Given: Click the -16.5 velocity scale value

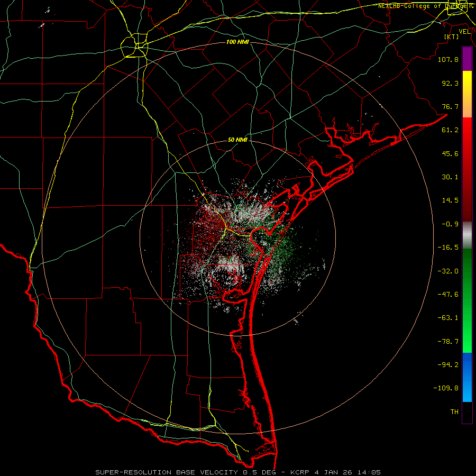Looking at the screenshot, I should tap(448, 248).
